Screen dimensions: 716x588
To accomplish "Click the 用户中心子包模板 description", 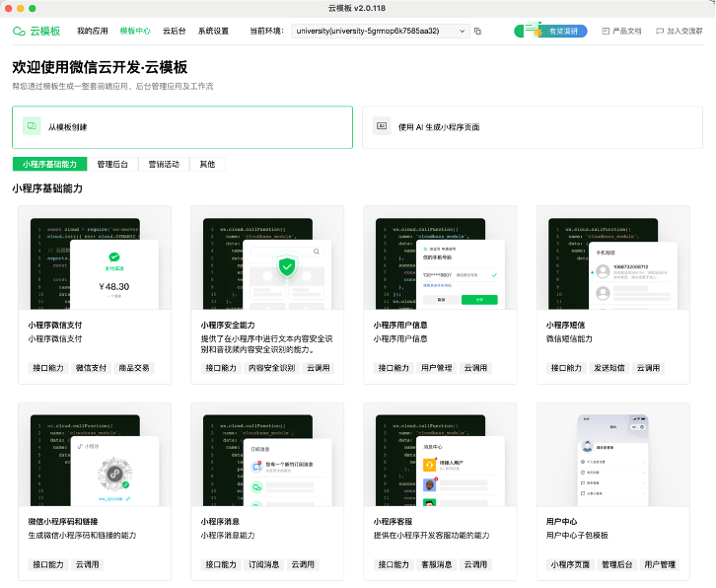I will pos(577,535).
